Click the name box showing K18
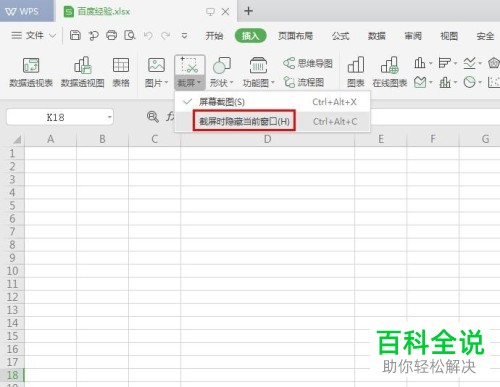The height and width of the screenshot is (387, 500). [59, 117]
